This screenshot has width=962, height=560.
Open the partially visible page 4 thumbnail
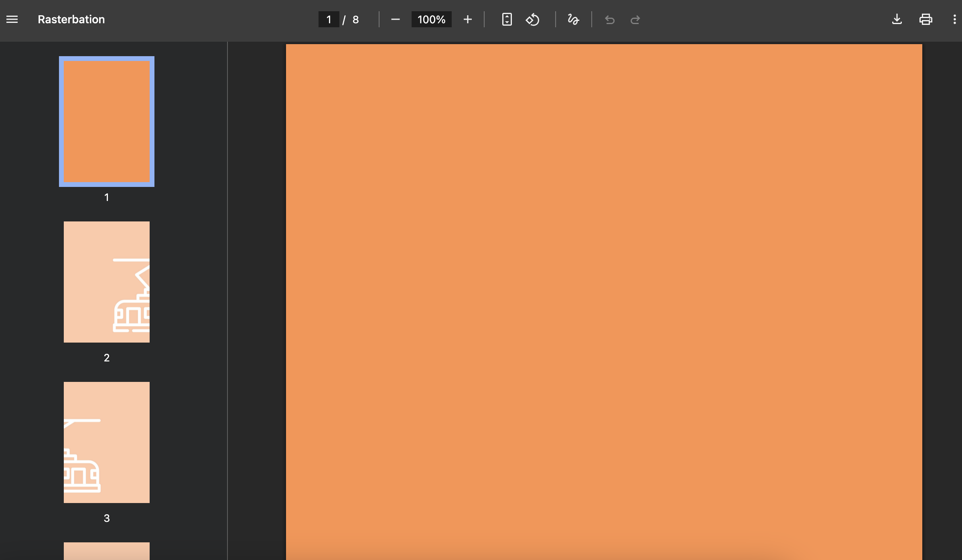(x=107, y=551)
